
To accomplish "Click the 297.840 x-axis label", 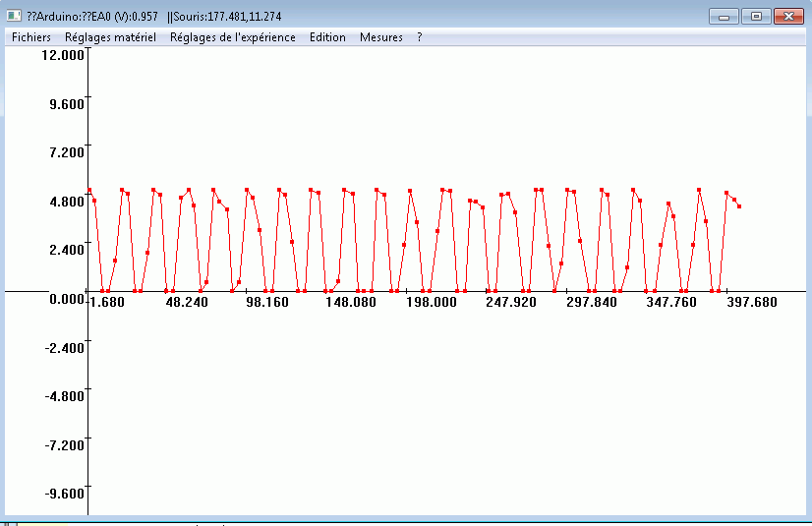I will (592, 302).
